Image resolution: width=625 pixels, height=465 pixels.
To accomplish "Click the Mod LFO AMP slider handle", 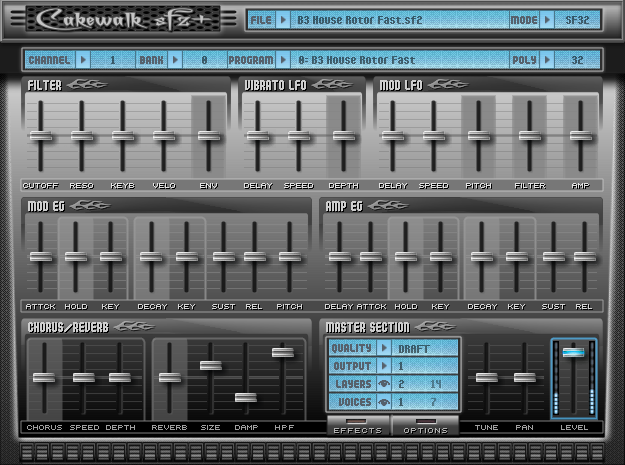I will pos(581,136).
